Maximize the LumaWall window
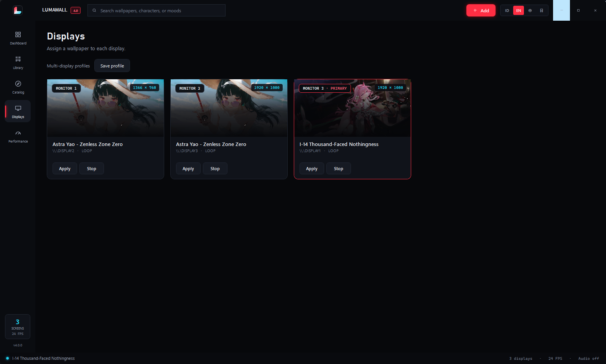The image size is (606, 364). pyautogui.click(x=578, y=10)
